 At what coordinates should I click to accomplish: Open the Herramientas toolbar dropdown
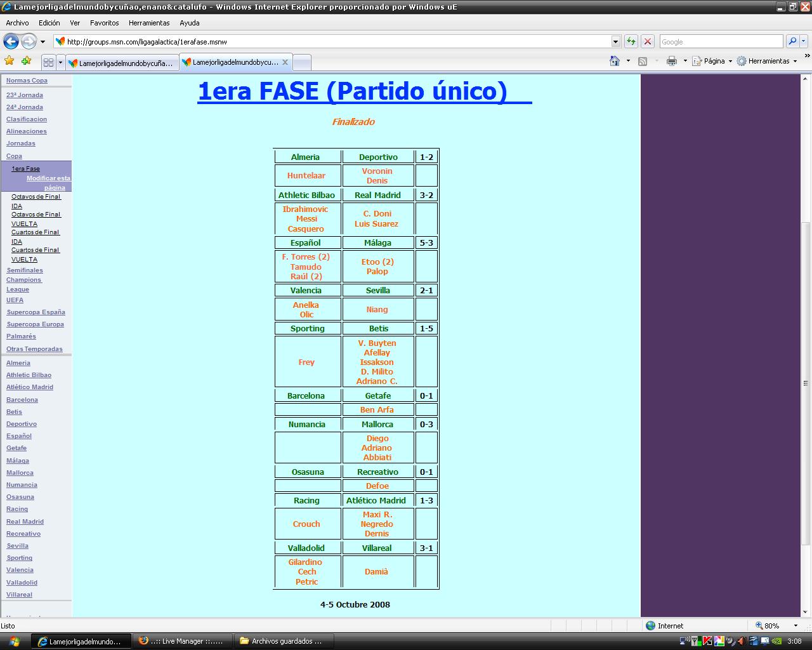click(x=767, y=61)
